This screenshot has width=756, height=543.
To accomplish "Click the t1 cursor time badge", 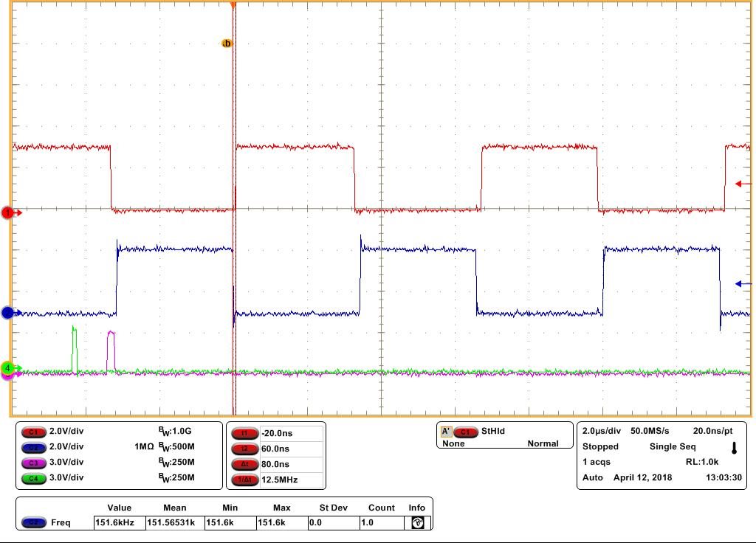I will click(244, 433).
